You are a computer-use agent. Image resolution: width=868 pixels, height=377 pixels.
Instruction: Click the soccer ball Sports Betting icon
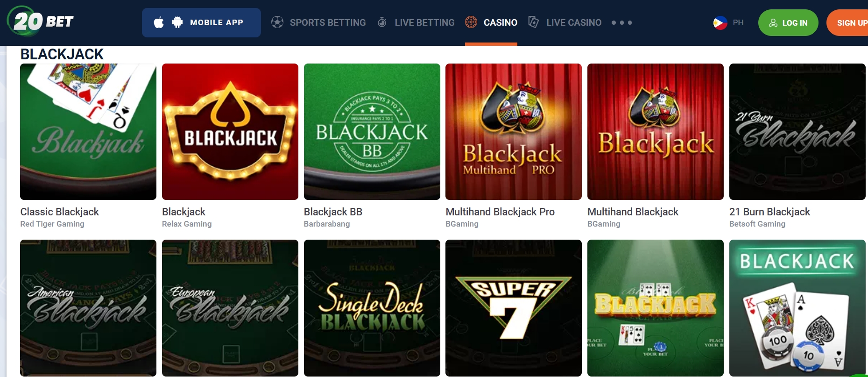pos(277,22)
